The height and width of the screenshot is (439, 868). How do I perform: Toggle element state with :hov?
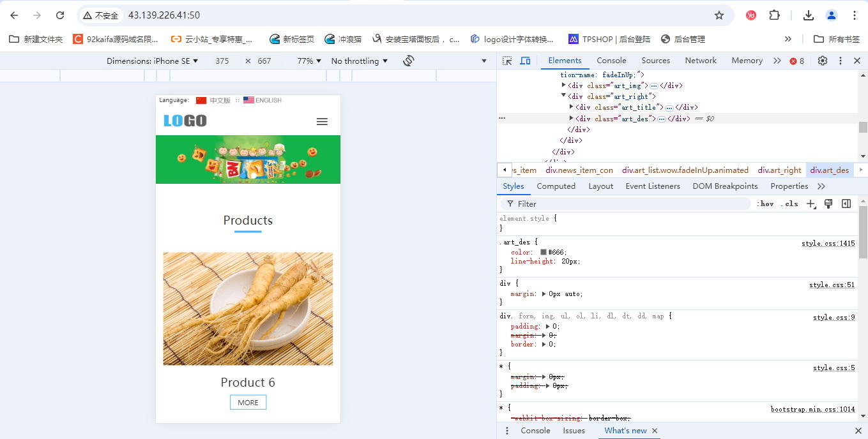tap(765, 204)
